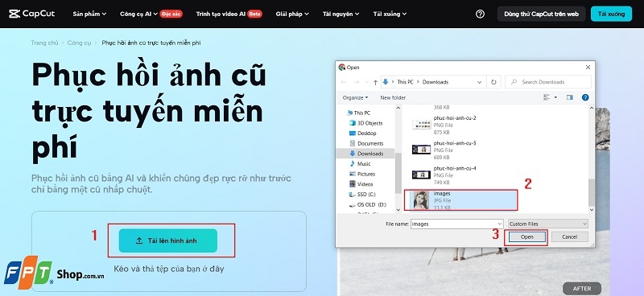Screen dimensions: 644x296
Task: Select Documents in navigation pane
Action: pyautogui.click(x=366, y=143)
